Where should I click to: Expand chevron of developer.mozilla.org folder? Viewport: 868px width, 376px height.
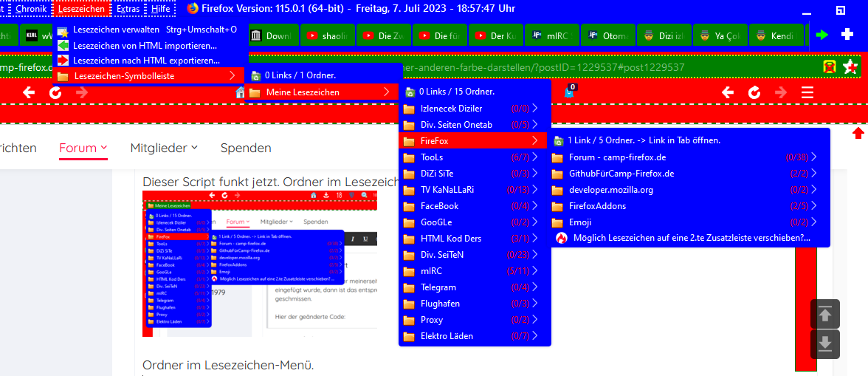coord(813,190)
